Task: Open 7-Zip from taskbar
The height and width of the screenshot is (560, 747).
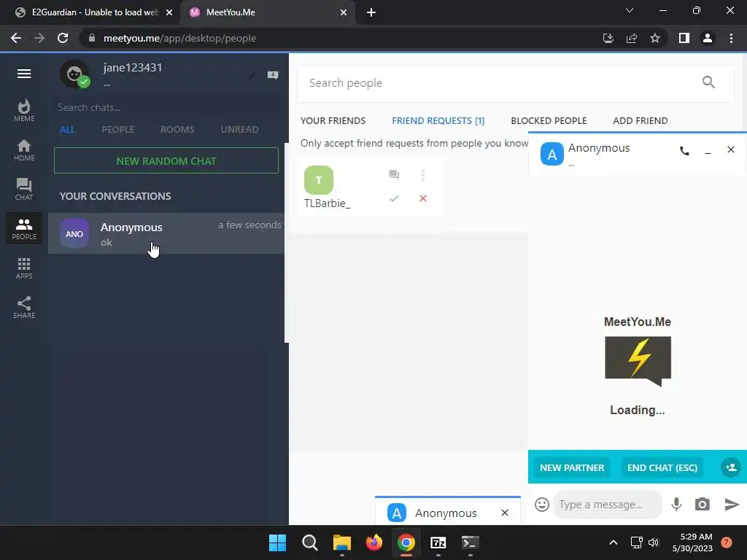Action: 438,542
